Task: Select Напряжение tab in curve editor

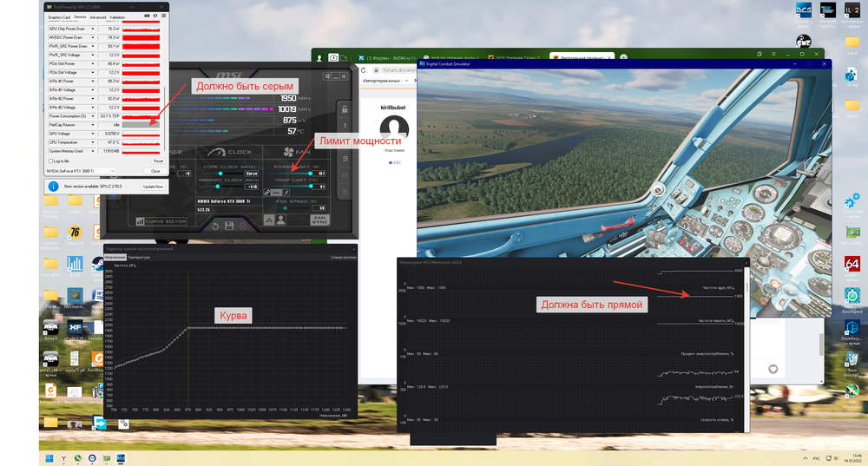Action: (115, 258)
